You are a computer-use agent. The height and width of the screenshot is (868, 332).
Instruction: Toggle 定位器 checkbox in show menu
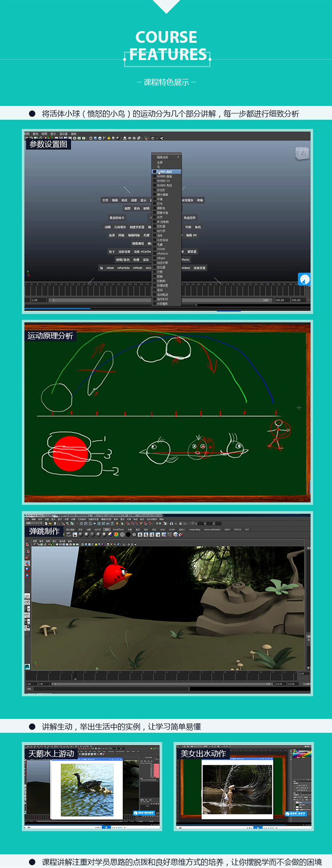pyautogui.click(x=154, y=267)
